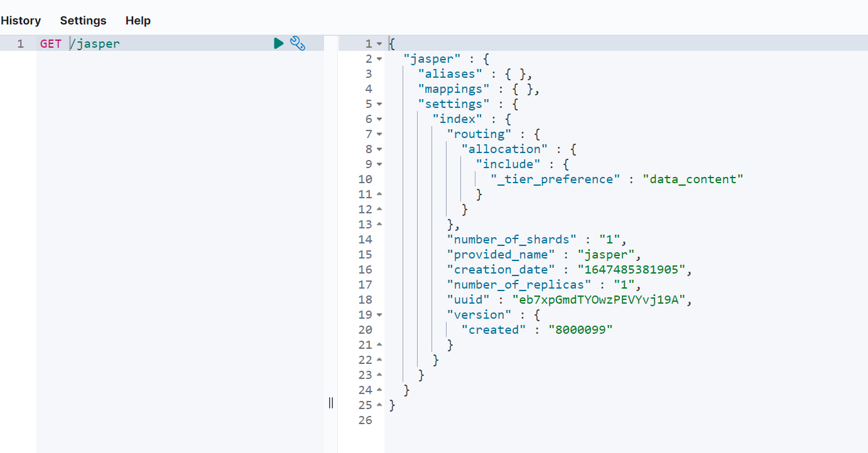Click the resize handle between editor and output
868x453 pixels.
coord(331,403)
